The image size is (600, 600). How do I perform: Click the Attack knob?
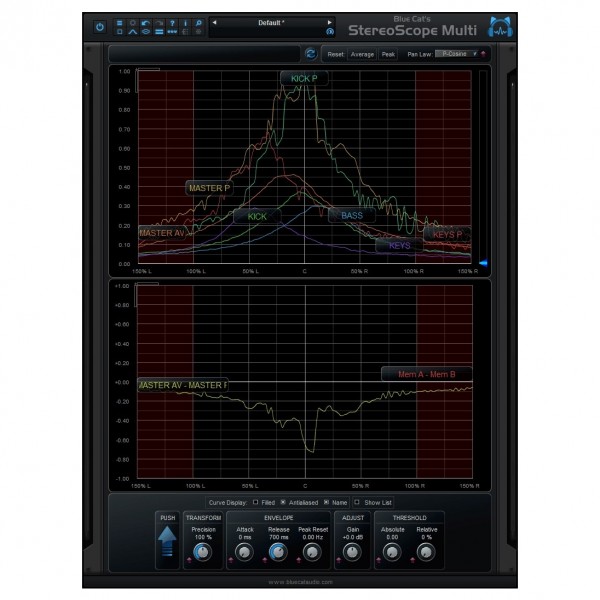(x=244, y=552)
